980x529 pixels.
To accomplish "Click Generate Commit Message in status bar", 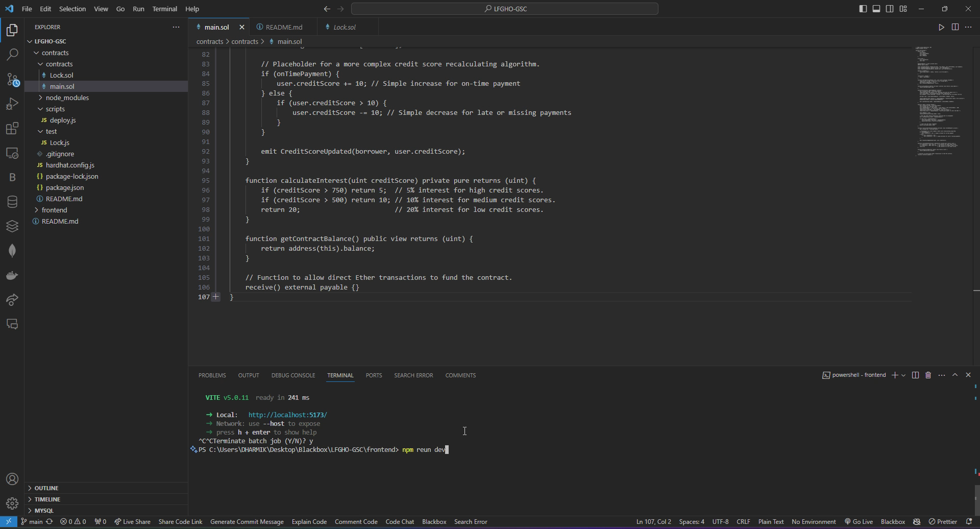I will pyautogui.click(x=247, y=522).
